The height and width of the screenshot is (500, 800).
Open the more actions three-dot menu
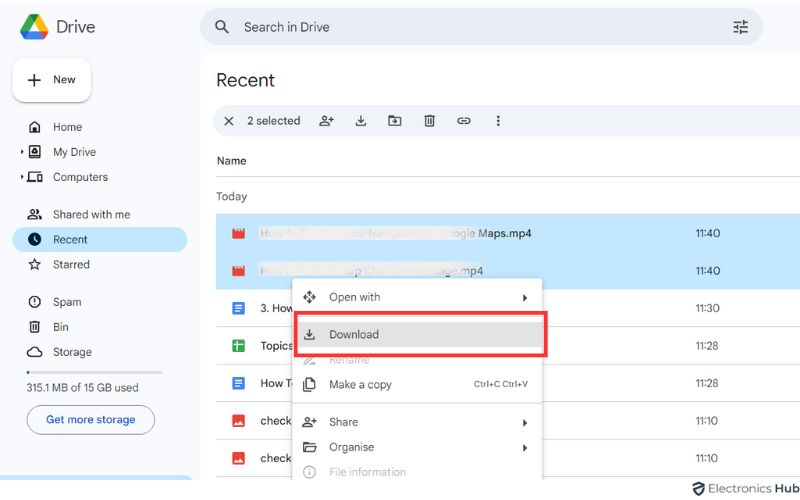[x=498, y=121]
